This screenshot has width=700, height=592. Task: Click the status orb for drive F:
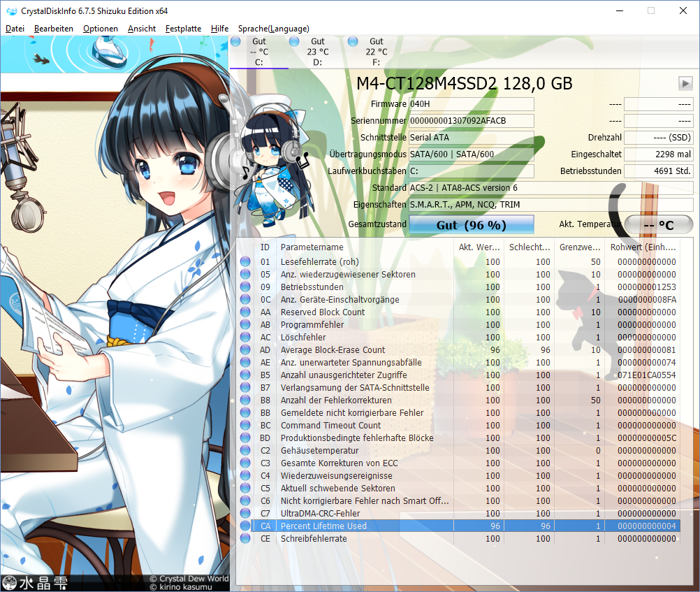[x=353, y=41]
